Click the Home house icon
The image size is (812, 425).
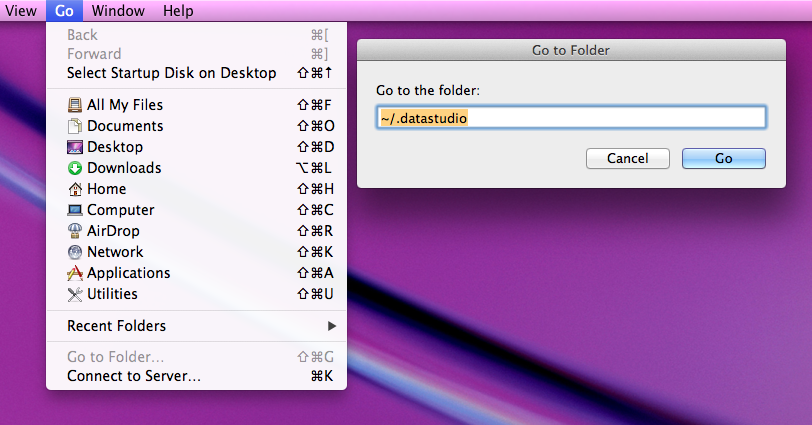point(75,189)
